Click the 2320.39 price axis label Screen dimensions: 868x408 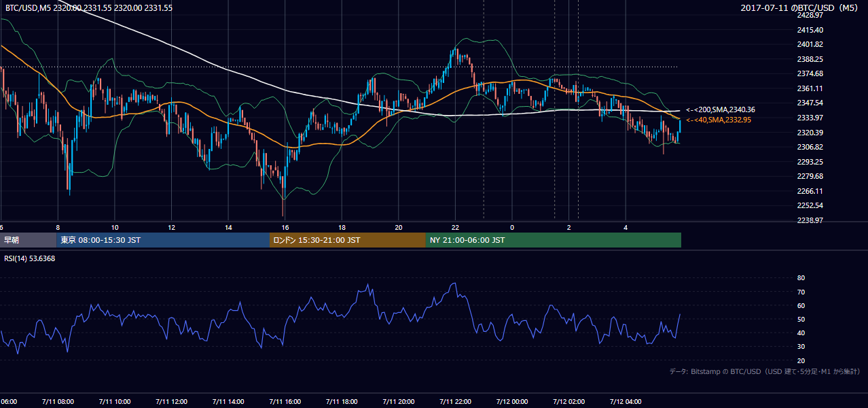coord(810,133)
